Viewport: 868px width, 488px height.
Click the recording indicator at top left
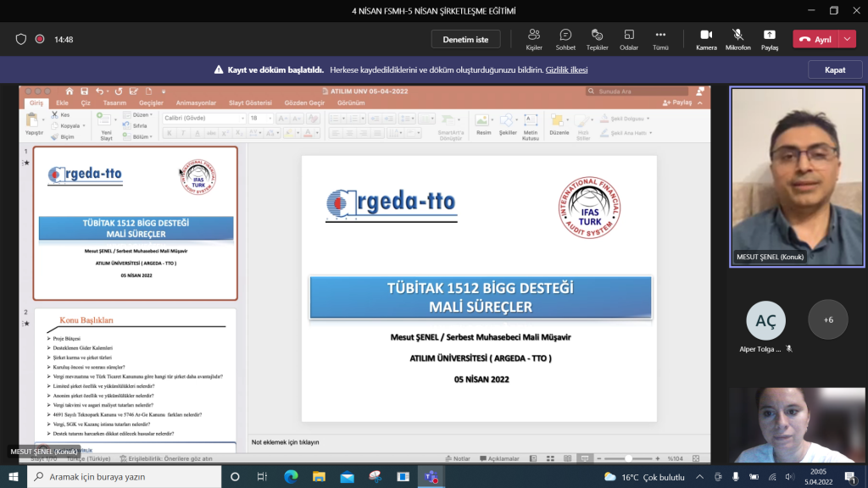(x=40, y=39)
